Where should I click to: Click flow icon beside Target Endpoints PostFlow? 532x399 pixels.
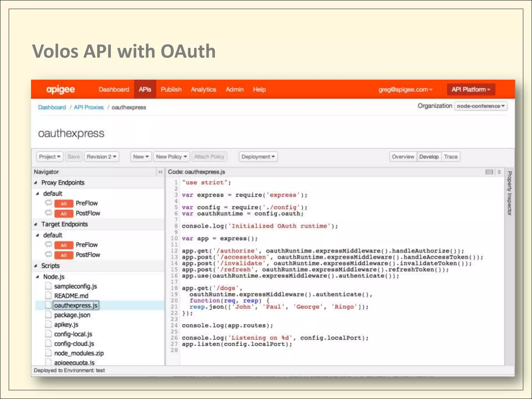tap(49, 254)
